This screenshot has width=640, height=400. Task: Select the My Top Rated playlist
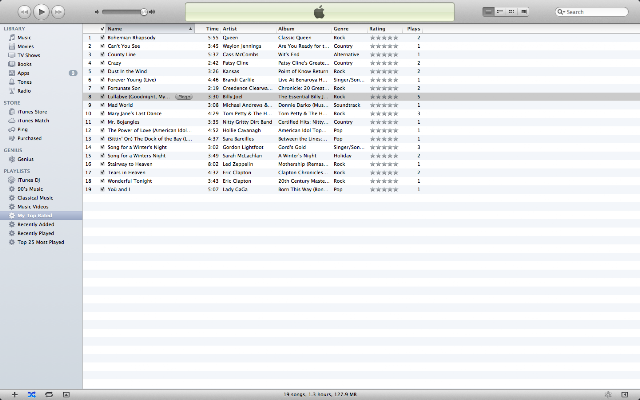41,216
